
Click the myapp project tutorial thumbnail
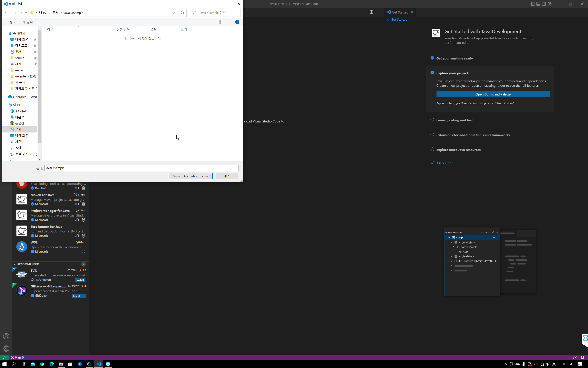[x=472, y=261]
